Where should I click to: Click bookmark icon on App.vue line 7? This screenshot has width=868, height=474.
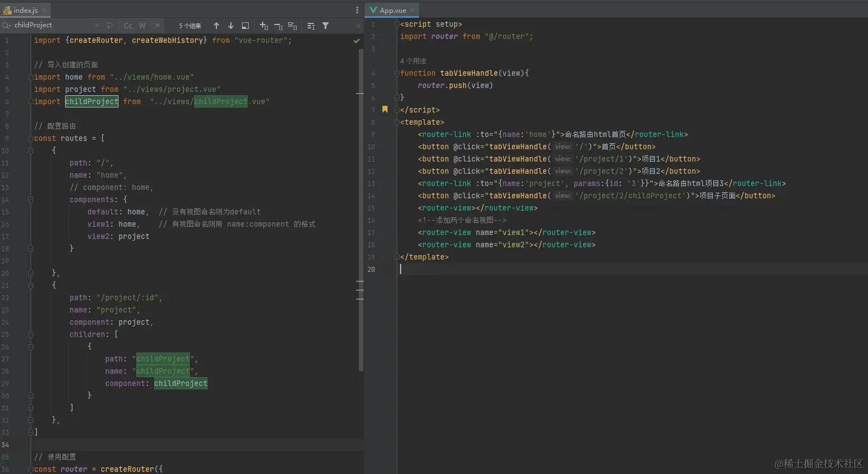[x=384, y=110]
